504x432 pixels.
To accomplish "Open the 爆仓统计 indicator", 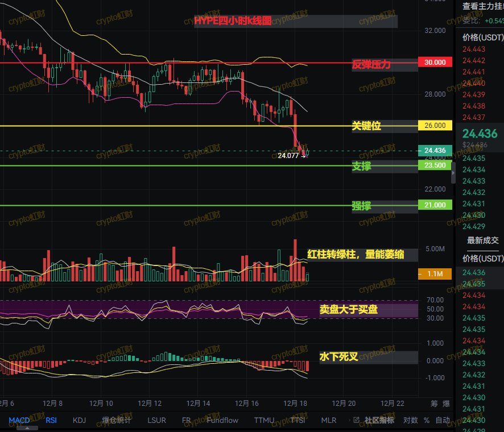I will [x=117, y=420].
